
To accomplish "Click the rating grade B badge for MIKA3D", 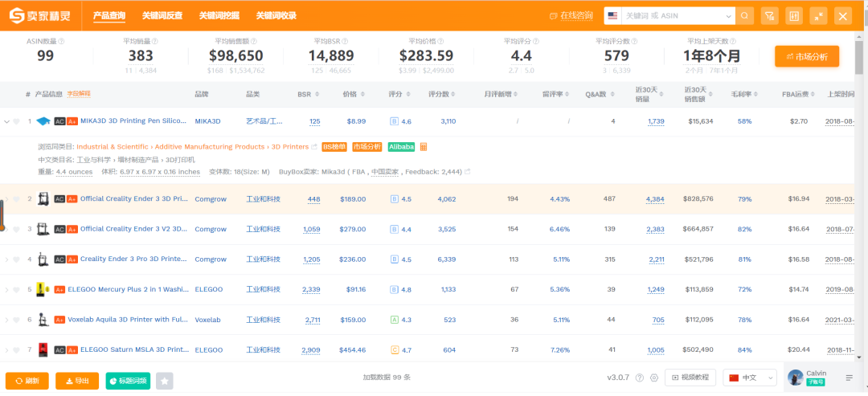I will click(394, 121).
